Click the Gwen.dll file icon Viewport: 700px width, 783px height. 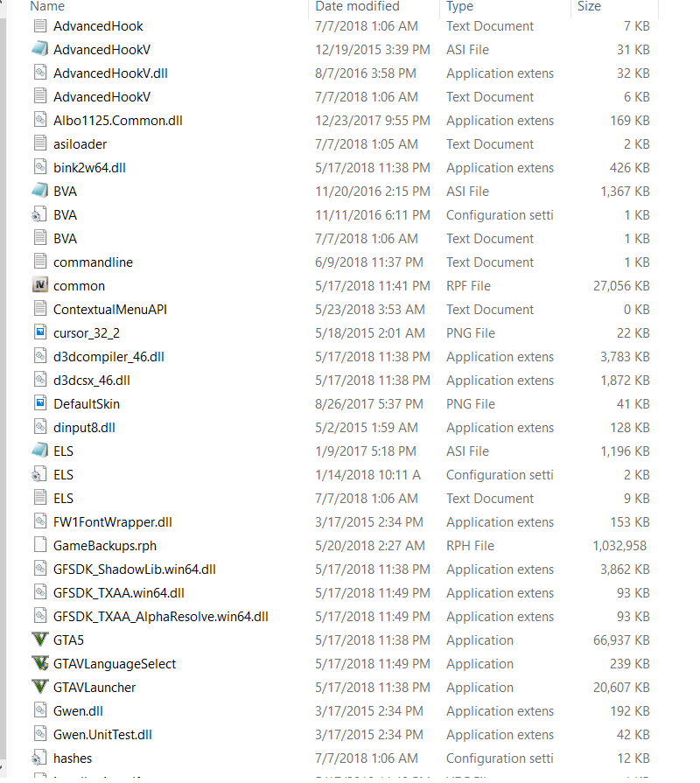[40, 710]
